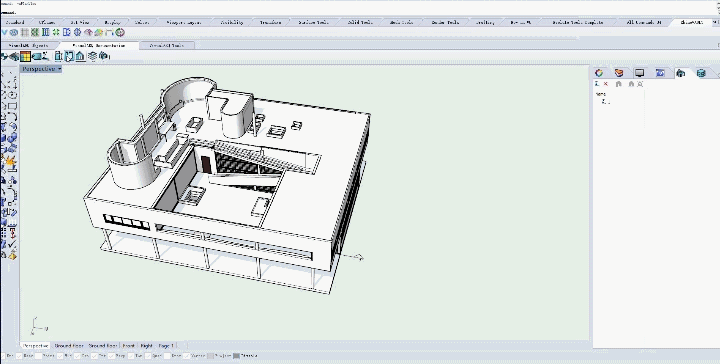This screenshot has width=720, height=364.
Task: Open the Viewport Layout toolbar tab
Action: pos(183,22)
